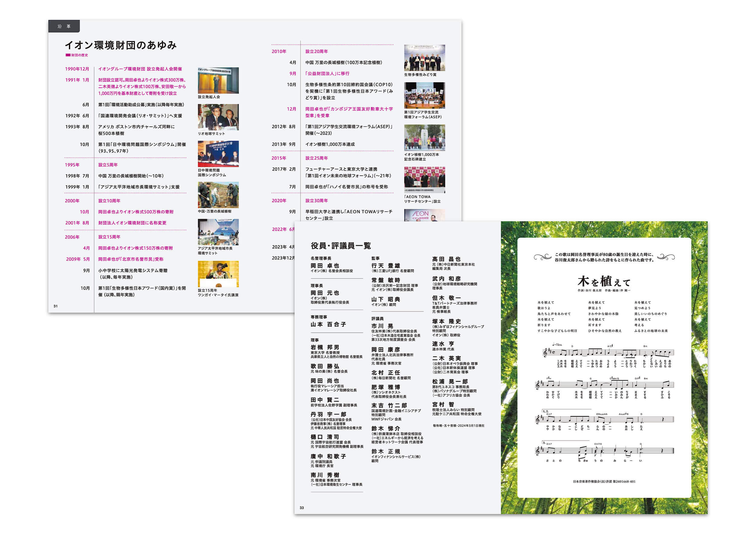Open the 第1回アジア学生交流環境フォーラム(ASEP) photo
Screen dimensions: 756x534
point(425,96)
